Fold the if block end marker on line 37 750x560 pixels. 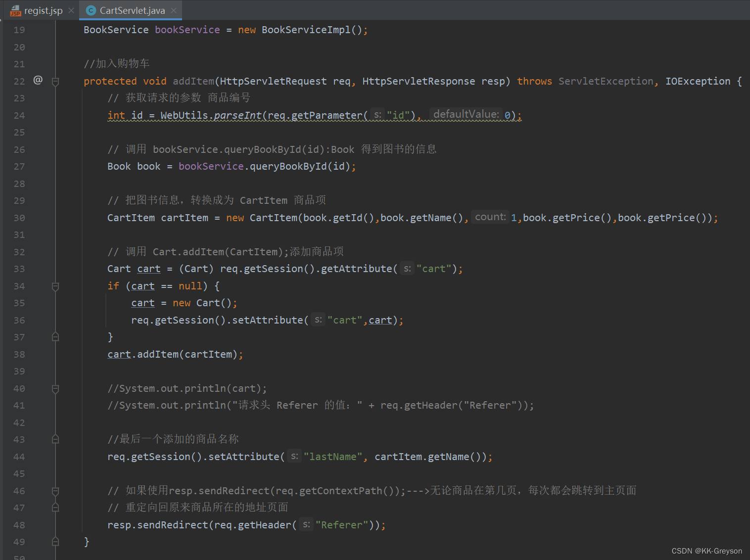[55, 337]
